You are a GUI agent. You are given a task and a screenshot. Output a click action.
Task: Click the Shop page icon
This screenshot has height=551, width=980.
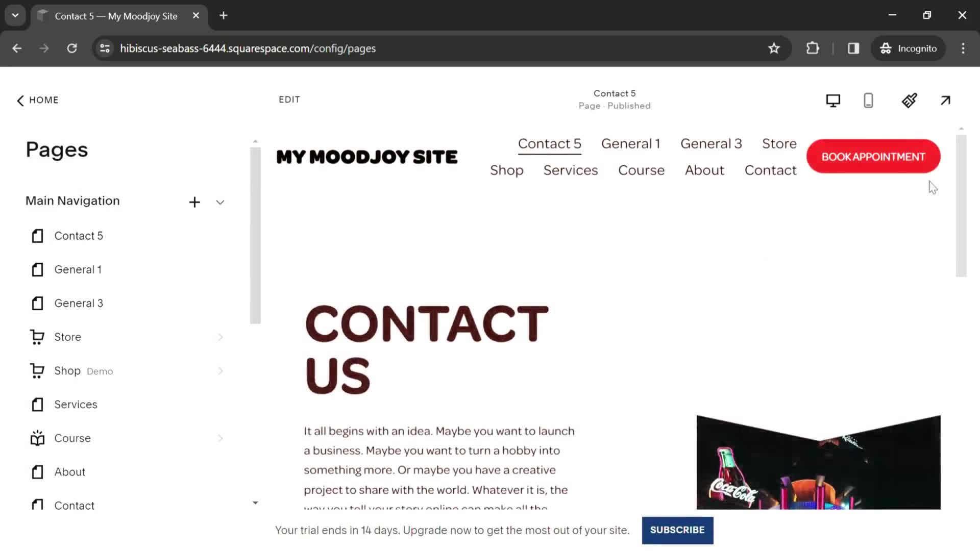(37, 371)
